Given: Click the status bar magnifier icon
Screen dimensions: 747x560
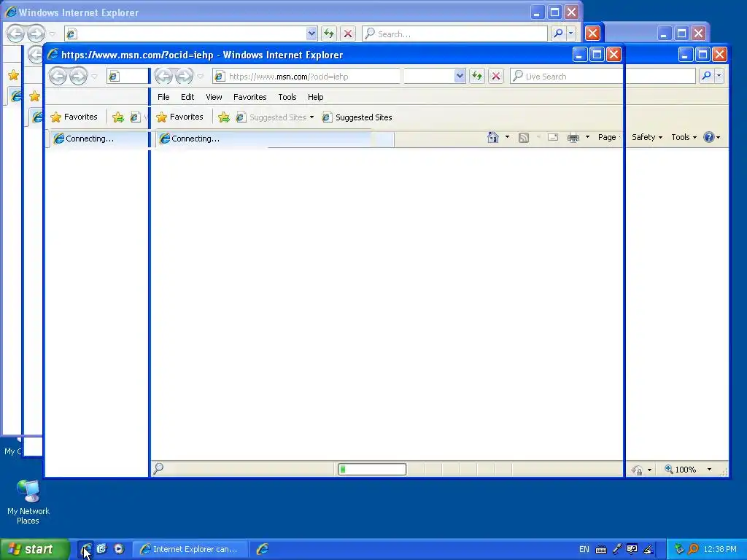Looking at the screenshot, I should [158, 469].
